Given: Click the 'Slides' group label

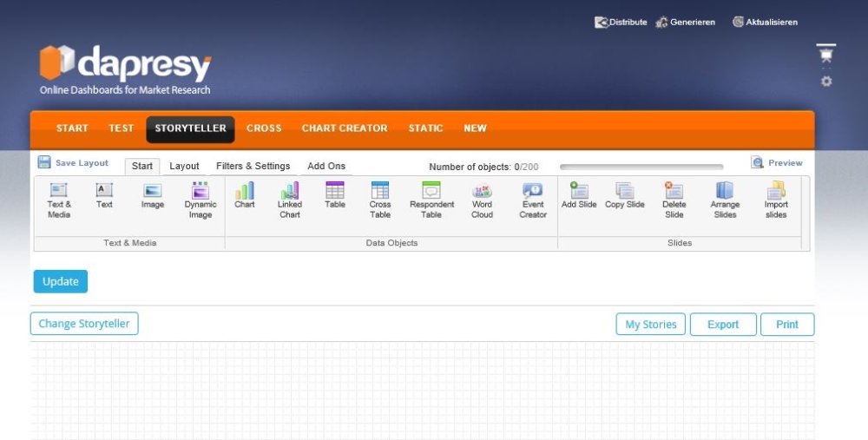Looking at the screenshot, I should (x=680, y=243).
